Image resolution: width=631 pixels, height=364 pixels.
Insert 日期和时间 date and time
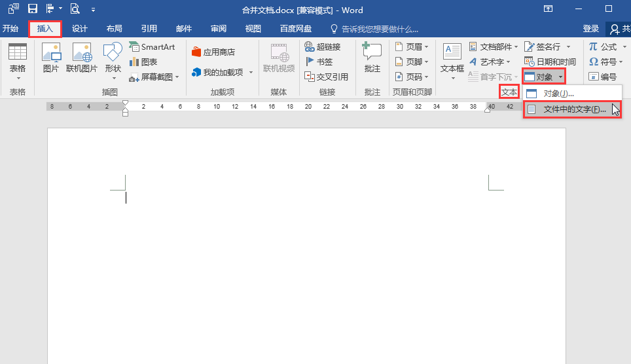click(x=550, y=62)
